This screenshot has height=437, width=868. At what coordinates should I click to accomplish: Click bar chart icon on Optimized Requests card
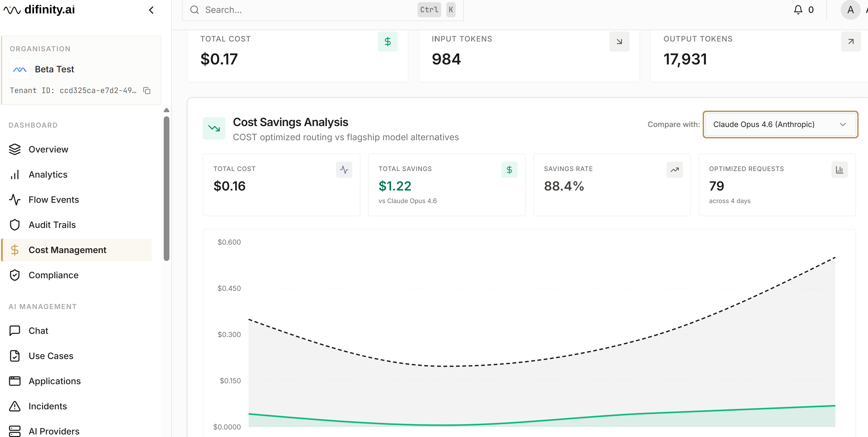[839, 169]
